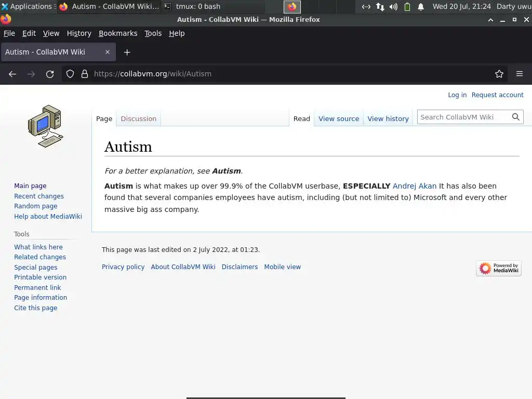Viewport: 532px width, 399px height.
Task: Open a Random page
Action: point(36,206)
